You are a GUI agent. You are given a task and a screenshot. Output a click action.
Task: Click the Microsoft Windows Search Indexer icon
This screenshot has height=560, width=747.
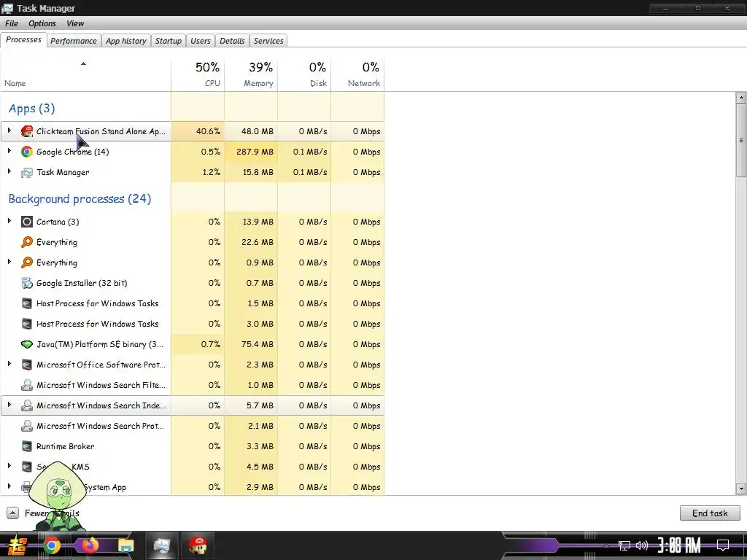(27, 405)
